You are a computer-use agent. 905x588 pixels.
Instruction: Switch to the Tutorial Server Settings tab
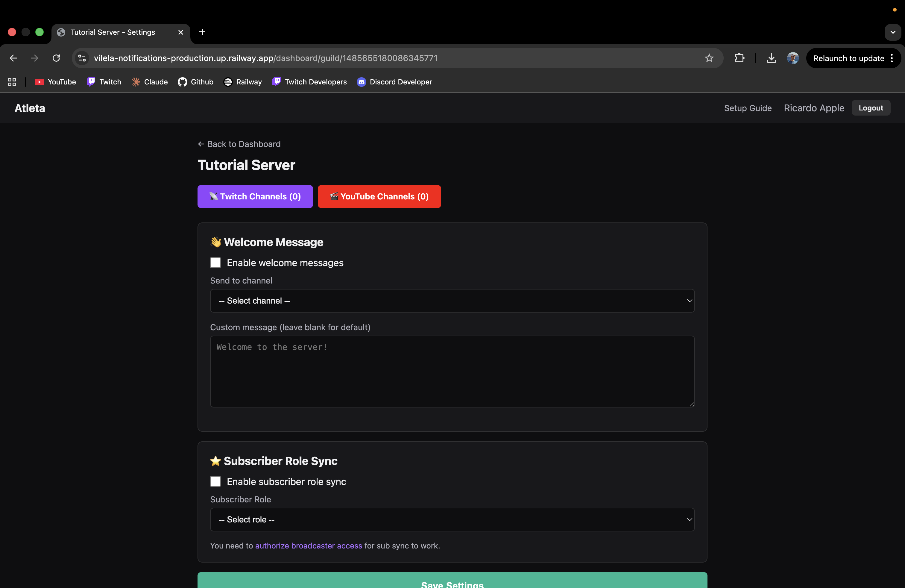tap(113, 32)
